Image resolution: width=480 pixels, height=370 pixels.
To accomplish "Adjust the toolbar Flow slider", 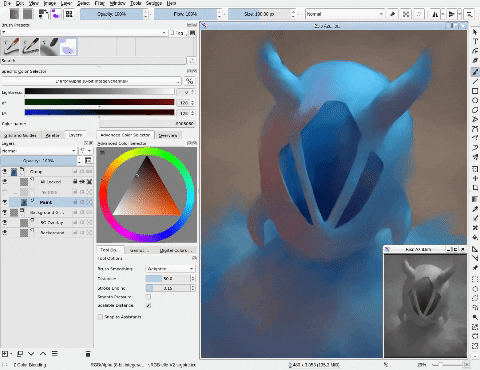I will (x=185, y=14).
